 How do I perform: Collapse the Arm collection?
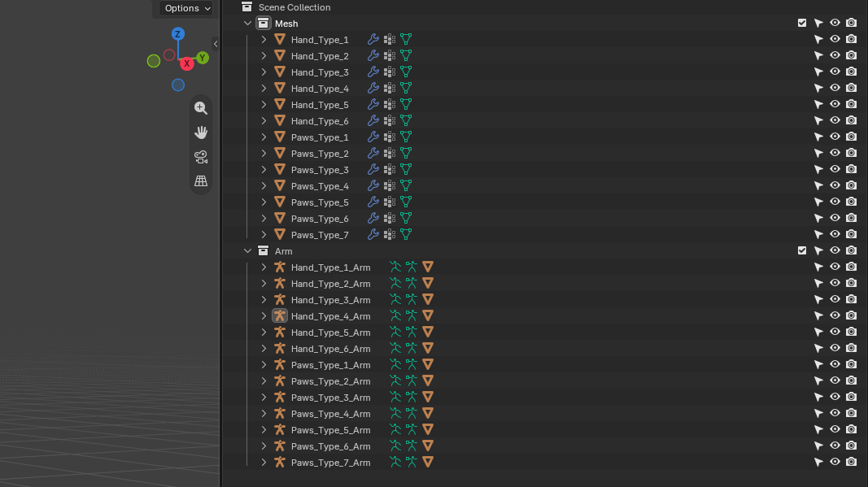pos(247,250)
